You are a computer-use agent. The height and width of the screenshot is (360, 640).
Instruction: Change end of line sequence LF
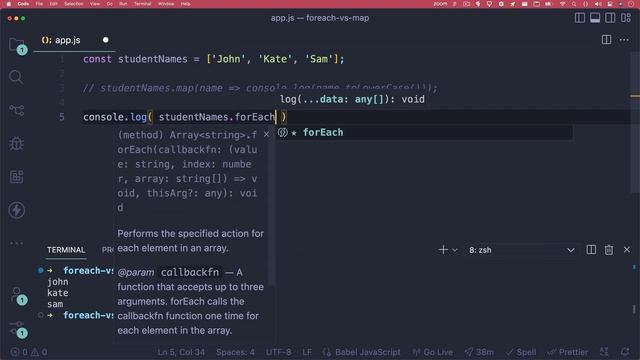pyautogui.click(x=307, y=352)
